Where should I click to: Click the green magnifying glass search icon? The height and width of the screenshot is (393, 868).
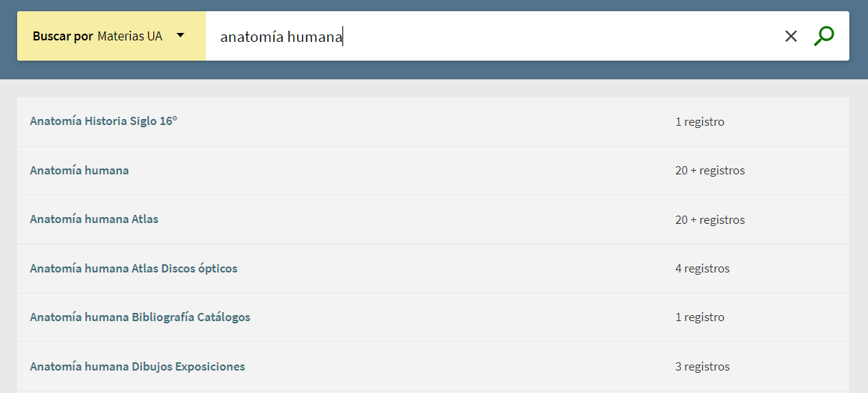tap(824, 36)
